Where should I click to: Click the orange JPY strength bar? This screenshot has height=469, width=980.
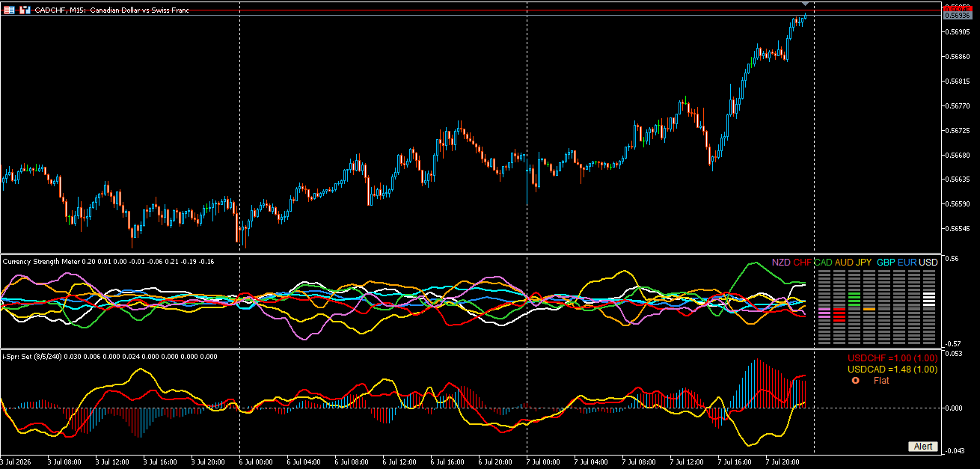pos(869,309)
